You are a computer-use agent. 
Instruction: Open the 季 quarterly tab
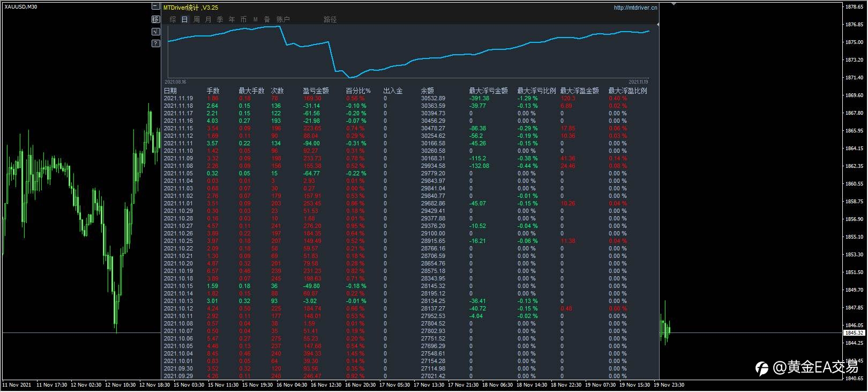(x=220, y=19)
